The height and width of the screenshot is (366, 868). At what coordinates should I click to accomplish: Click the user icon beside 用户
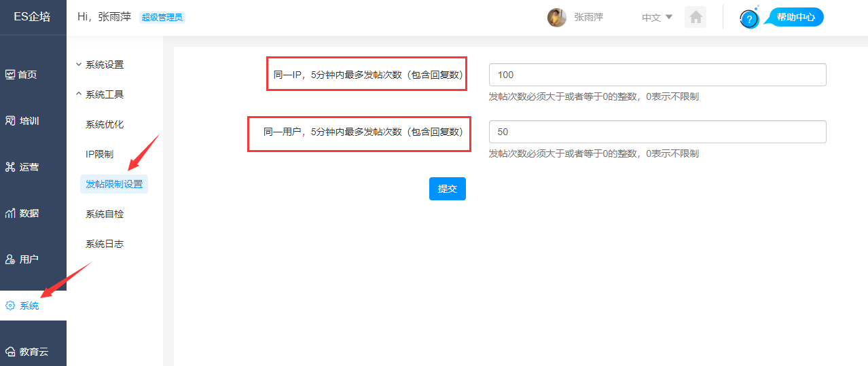10,259
